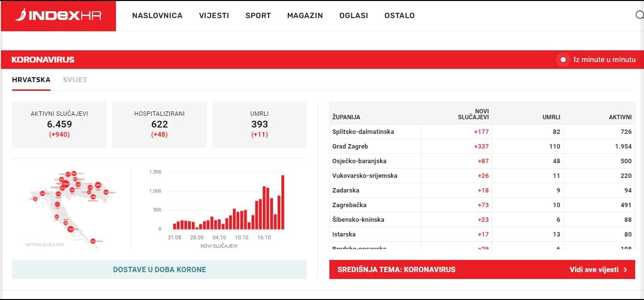Open Iz minute u minutu link

604,60
